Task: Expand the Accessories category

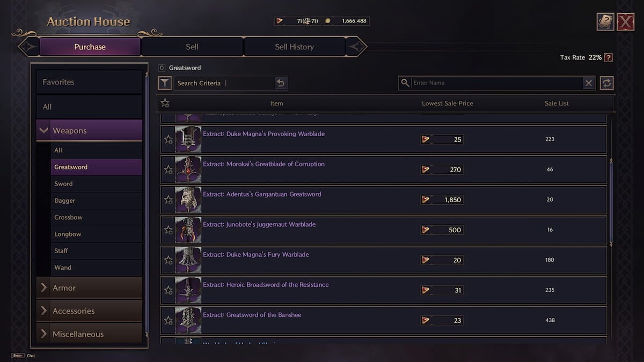Action: tap(44, 311)
